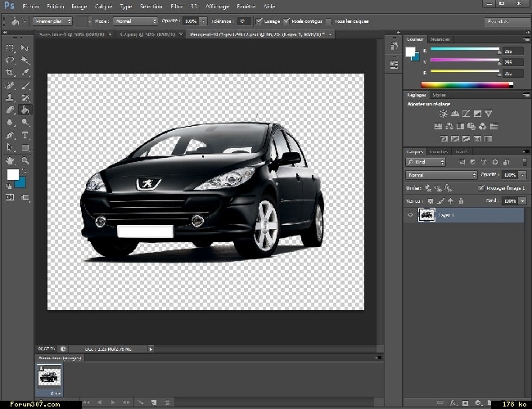The height and width of the screenshot is (409, 532).
Task: Add Levels adjustment
Action: pyautogui.click(x=454, y=114)
